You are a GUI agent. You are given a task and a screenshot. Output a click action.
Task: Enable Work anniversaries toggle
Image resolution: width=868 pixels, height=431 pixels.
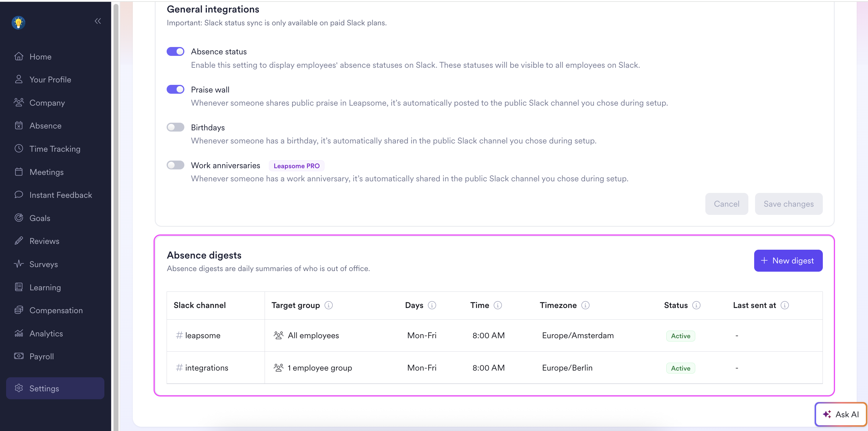point(175,165)
